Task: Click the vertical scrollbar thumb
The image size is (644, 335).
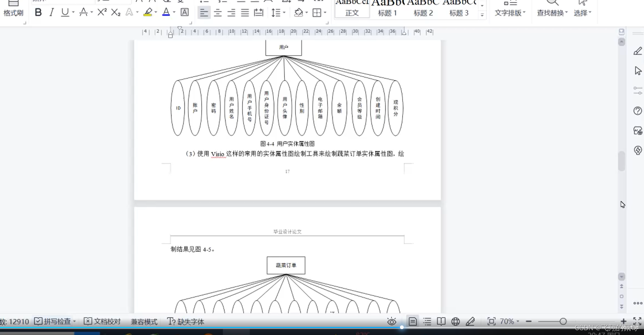Action: 622,161
